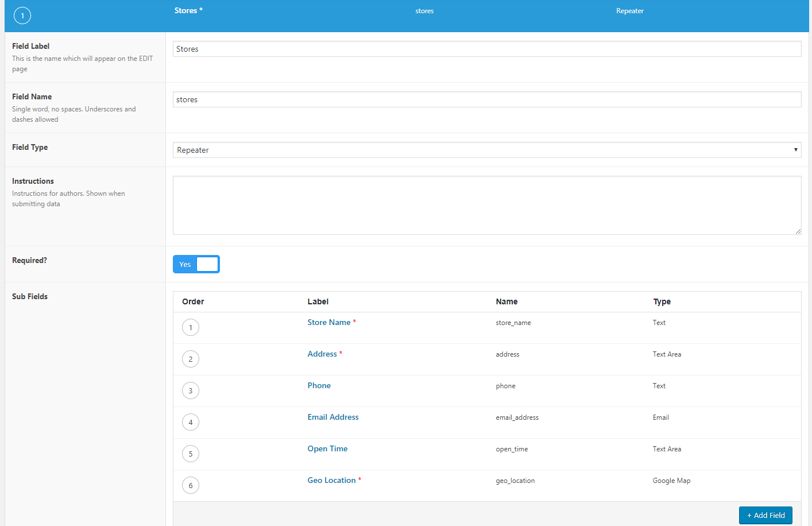Click Text type in Store Name row
812x526 pixels.
(659, 323)
